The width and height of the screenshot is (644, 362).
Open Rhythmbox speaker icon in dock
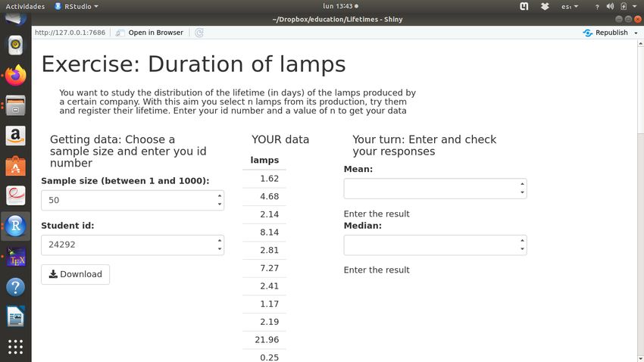click(x=16, y=45)
